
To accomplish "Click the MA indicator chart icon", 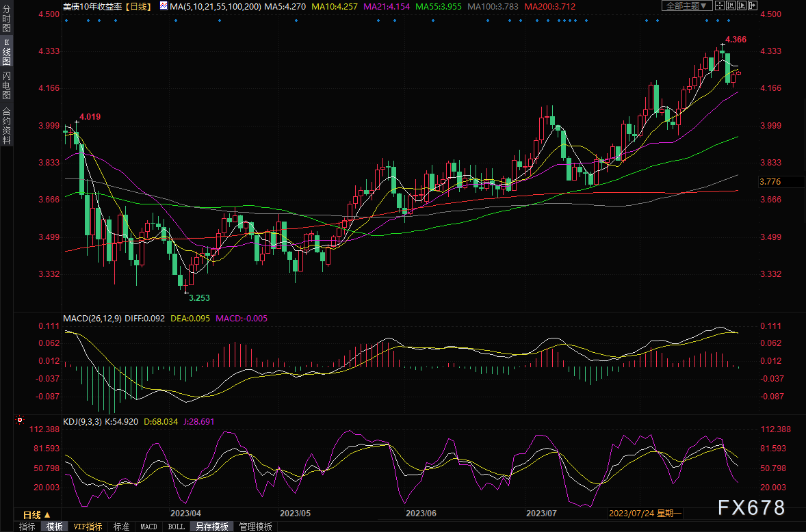I will [162, 6].
